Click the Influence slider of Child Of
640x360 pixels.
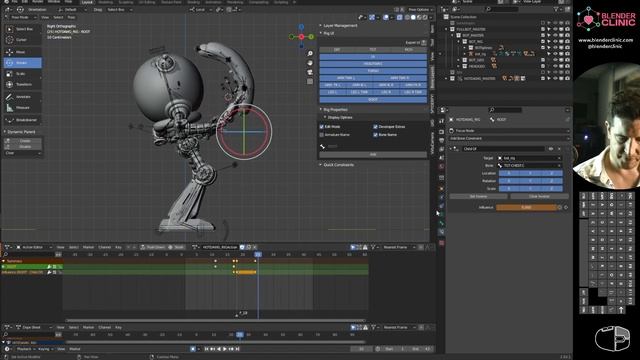[x=526, y=207]
